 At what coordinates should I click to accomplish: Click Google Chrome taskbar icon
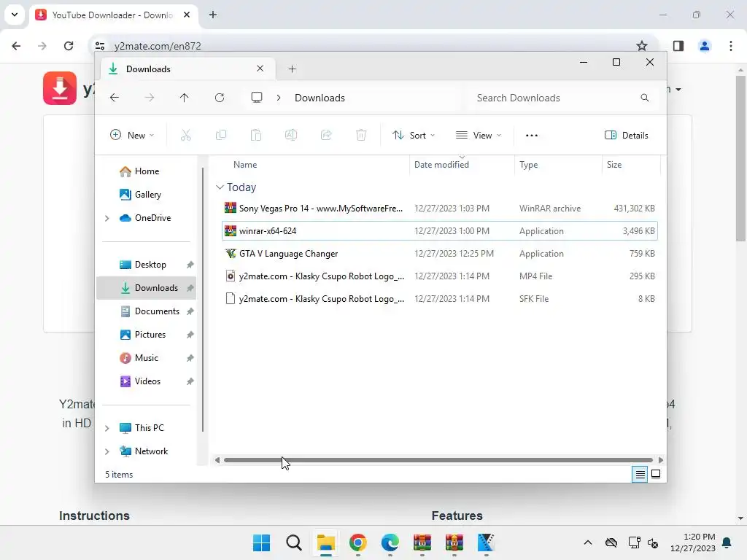coord(357,542)
